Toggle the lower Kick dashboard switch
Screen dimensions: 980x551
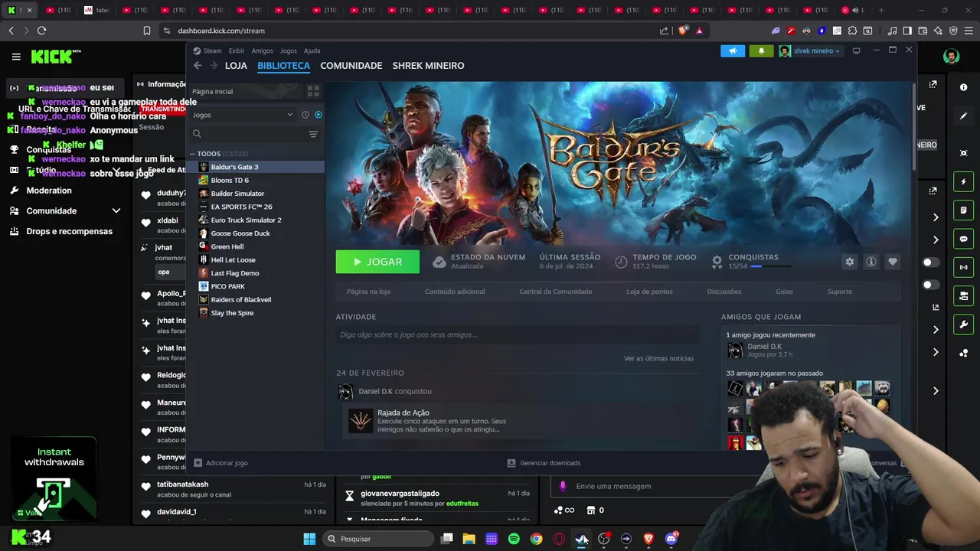[x=931, y=285]
